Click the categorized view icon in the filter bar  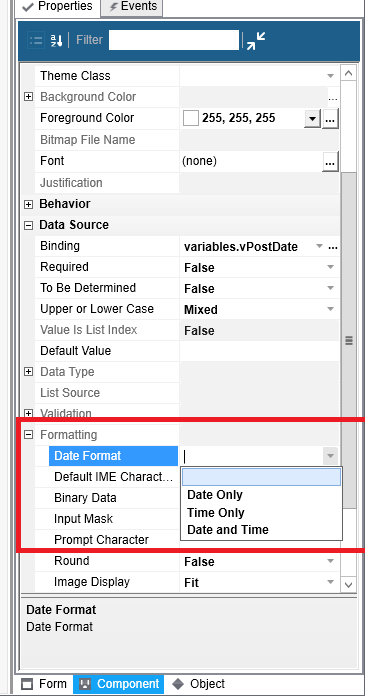tap(36, 40)
